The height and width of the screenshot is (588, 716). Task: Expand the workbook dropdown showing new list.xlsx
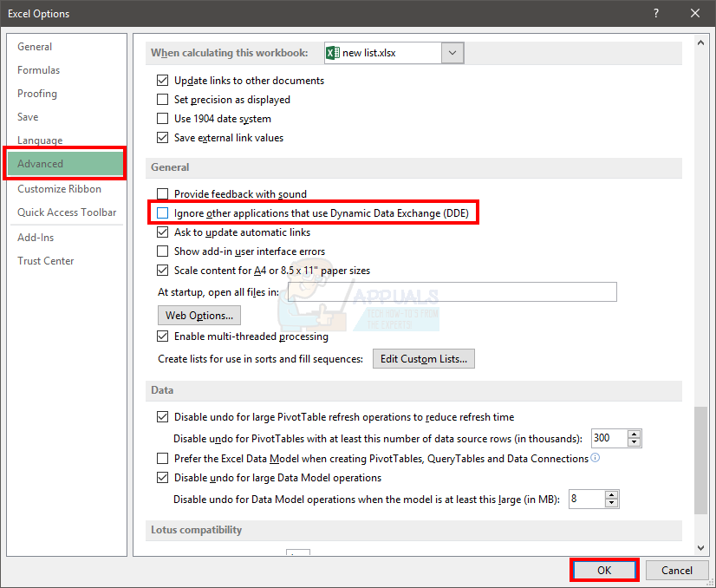[x=452, y=53]
